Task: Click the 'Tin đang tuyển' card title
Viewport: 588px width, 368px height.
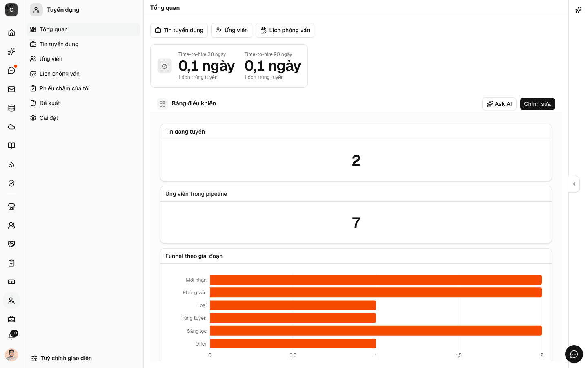Action: 185,132
